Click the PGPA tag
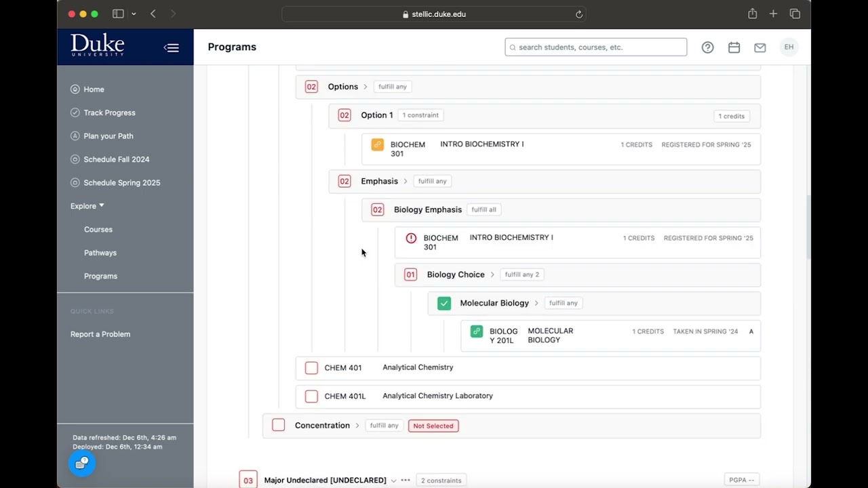This screenshot has width=868, height=488. pos(742,480)
